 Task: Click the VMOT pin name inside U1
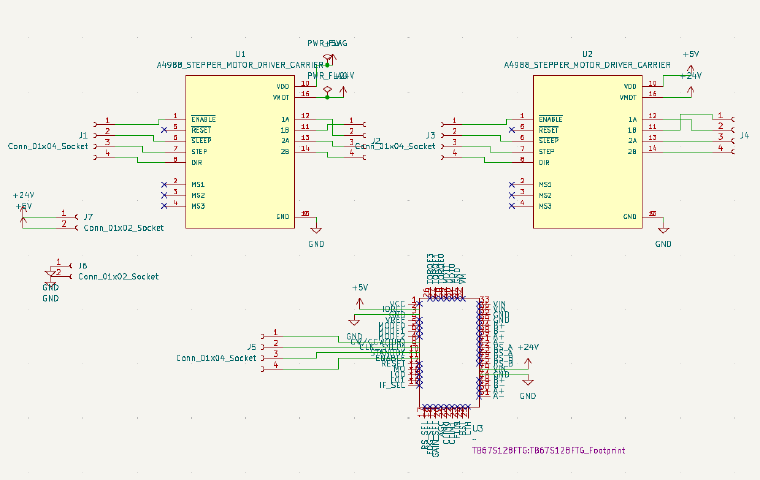[281, 97]
